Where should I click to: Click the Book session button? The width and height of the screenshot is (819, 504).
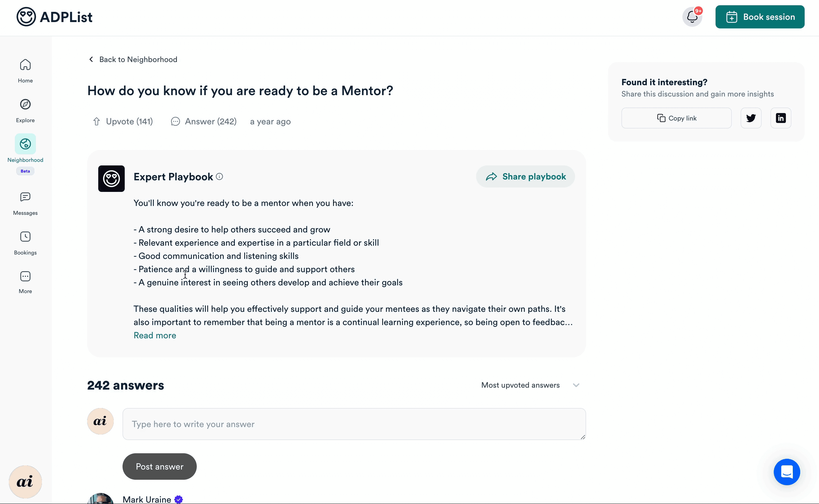[760, 17]
